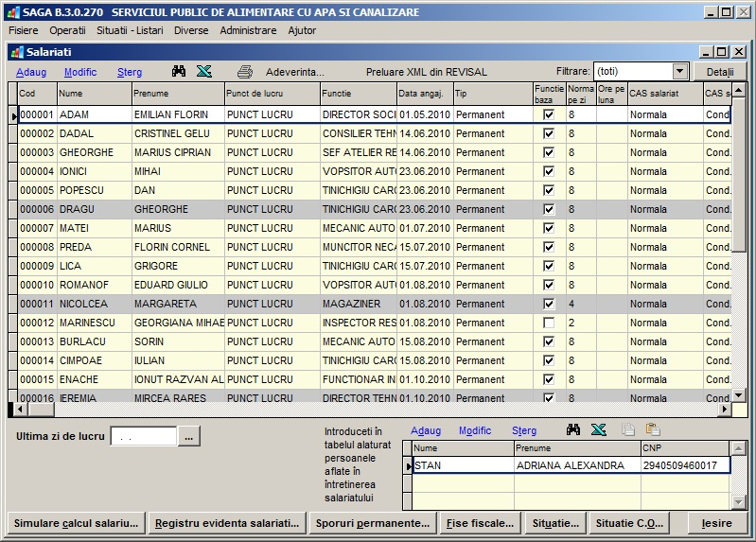
Task: Toggle Functie baza checkbox for ADAM
Action: coord(549,114)
